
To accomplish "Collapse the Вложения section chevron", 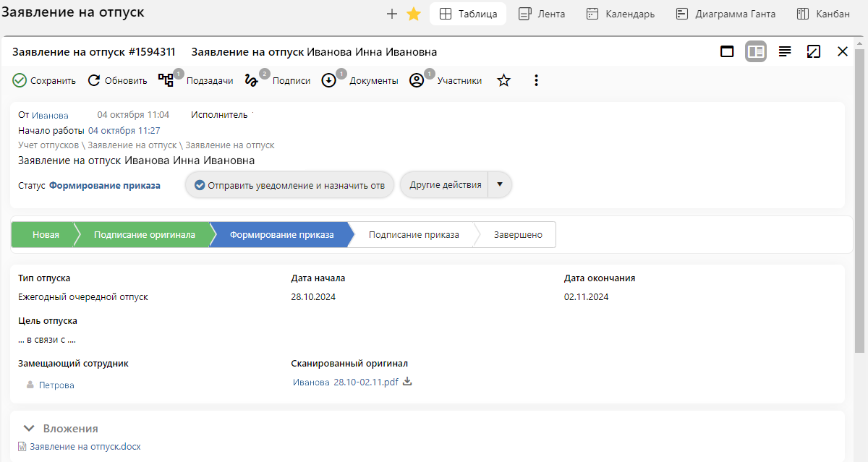I will coord(29,428).
